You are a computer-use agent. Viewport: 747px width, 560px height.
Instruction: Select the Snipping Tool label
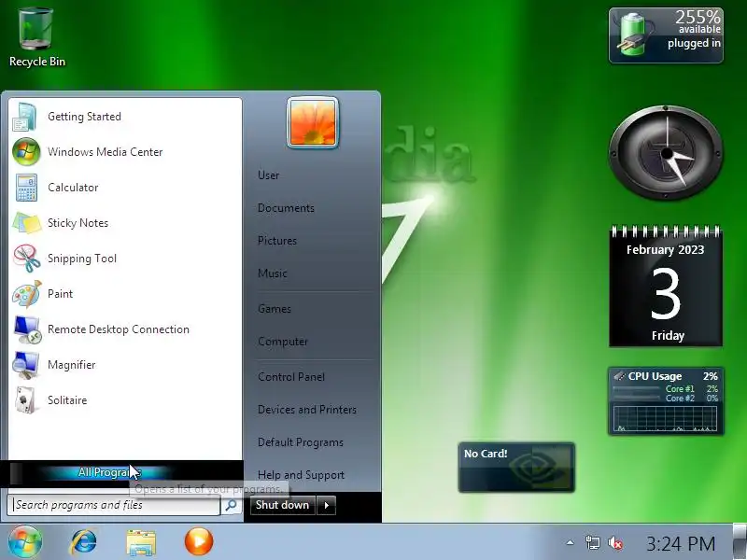click(82, 259)
